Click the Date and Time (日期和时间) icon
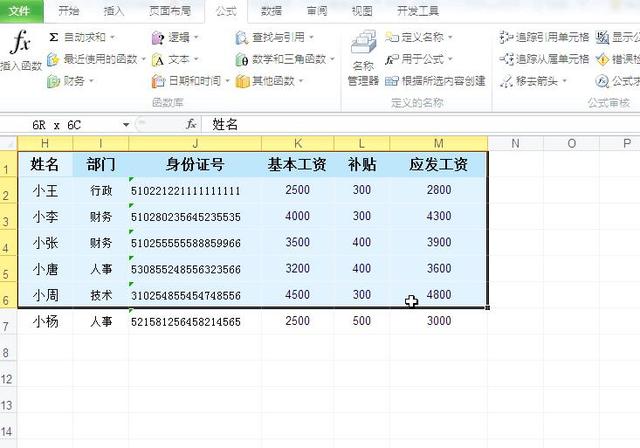The height and width of the screenshot is (448, 640). 158,81
